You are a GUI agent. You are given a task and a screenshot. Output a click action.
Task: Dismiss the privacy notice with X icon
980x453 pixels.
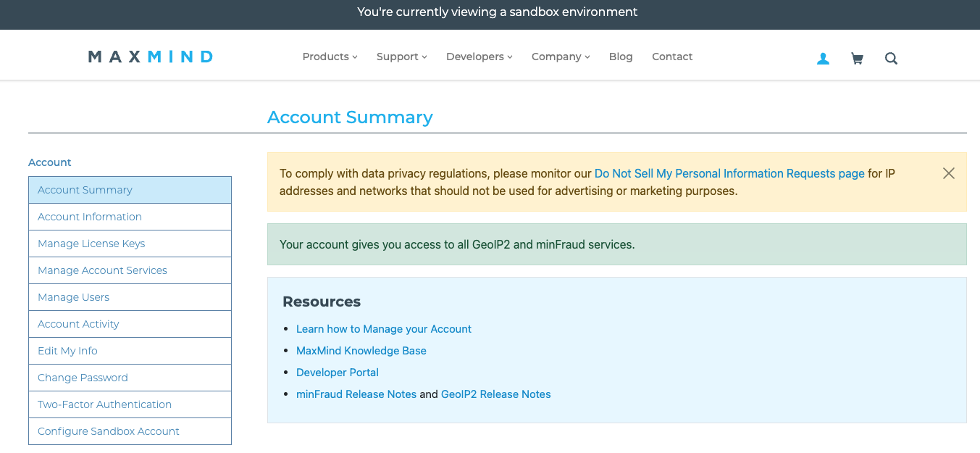948,173
